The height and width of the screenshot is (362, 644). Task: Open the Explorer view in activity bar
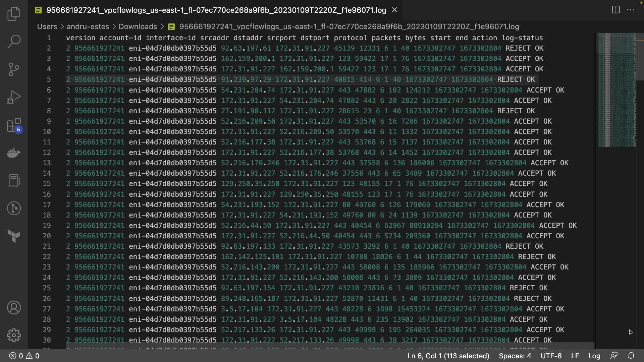(x=14, y=14)
